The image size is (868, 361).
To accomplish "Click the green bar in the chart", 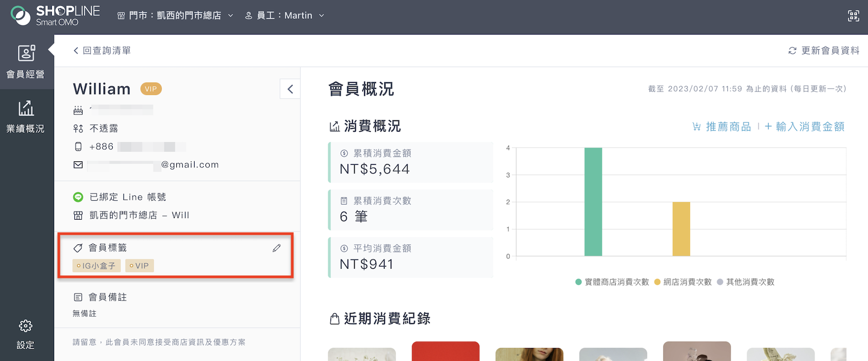I will pos(593,202).
